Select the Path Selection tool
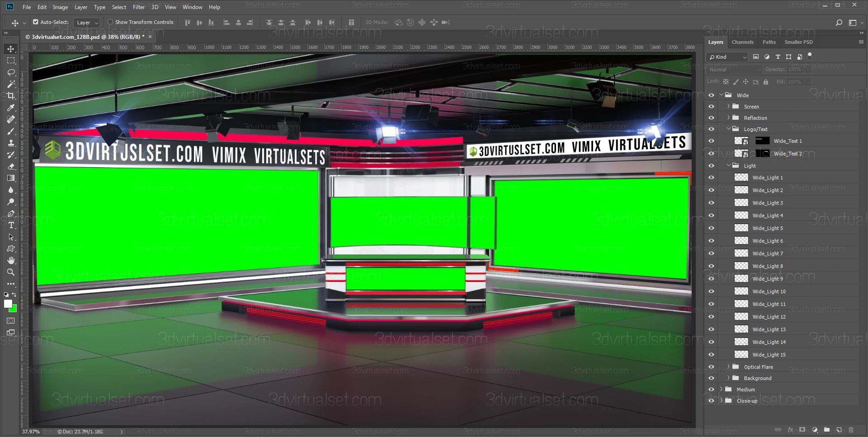 point(11,237)
